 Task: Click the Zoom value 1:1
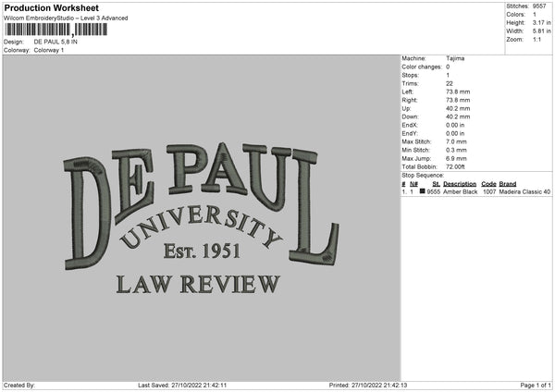tap(536, 39)
